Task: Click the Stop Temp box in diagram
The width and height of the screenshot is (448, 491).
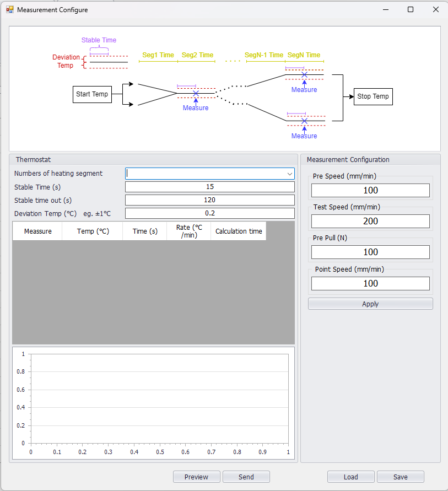Action: click(x=373, y=96)
